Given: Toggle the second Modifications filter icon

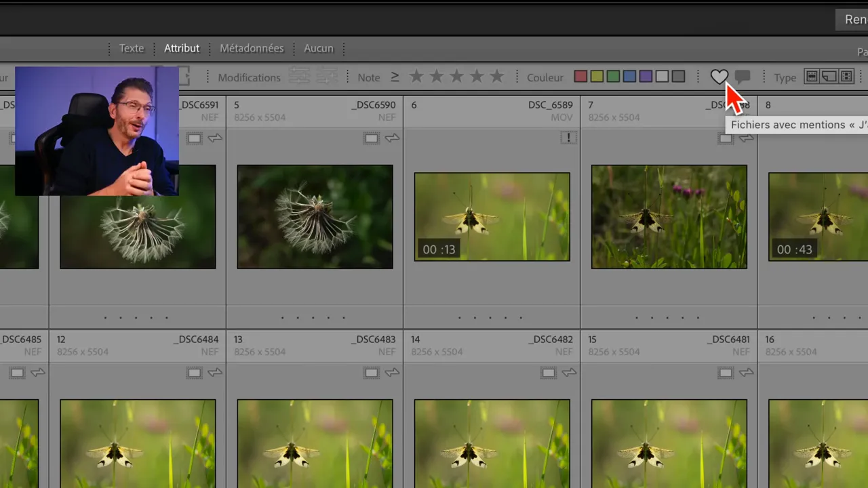Looking at the screenshot, I should 327,77.
